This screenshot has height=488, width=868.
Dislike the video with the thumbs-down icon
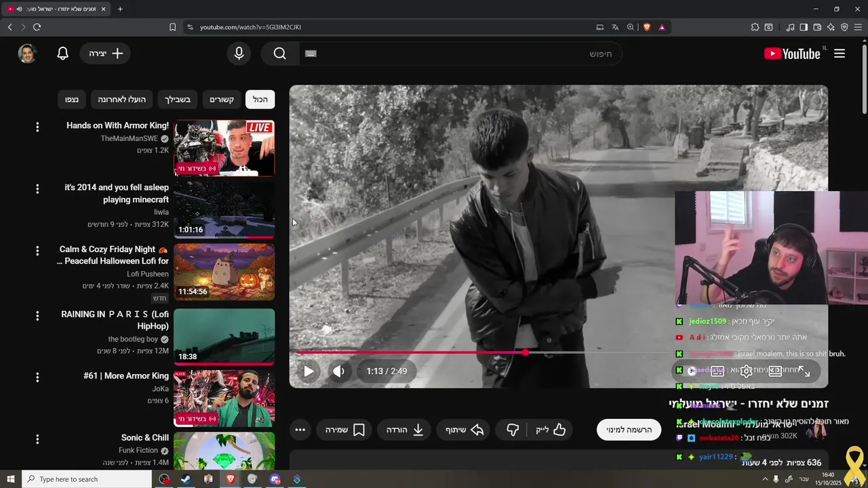coord(513,430)
